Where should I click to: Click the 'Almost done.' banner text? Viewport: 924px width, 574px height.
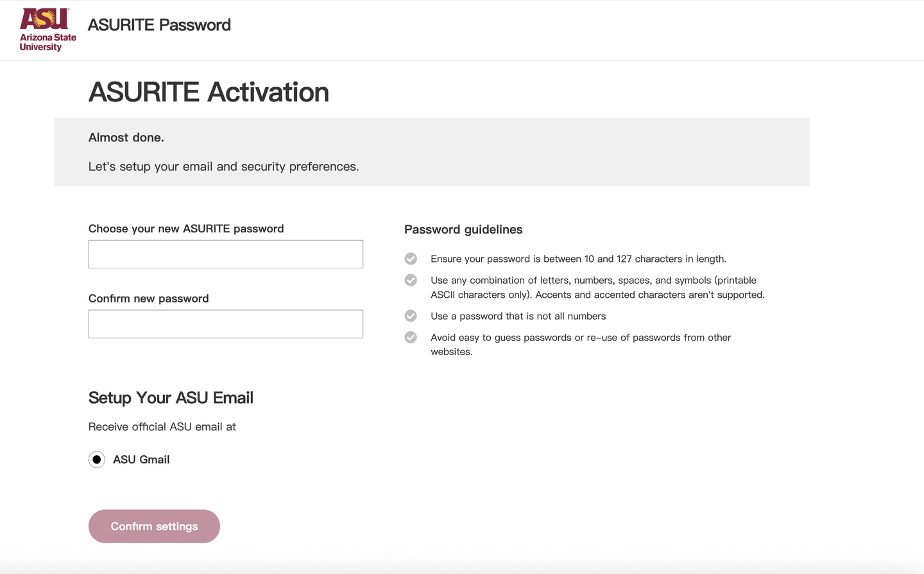pyautogui.click(x=126, y=137)
